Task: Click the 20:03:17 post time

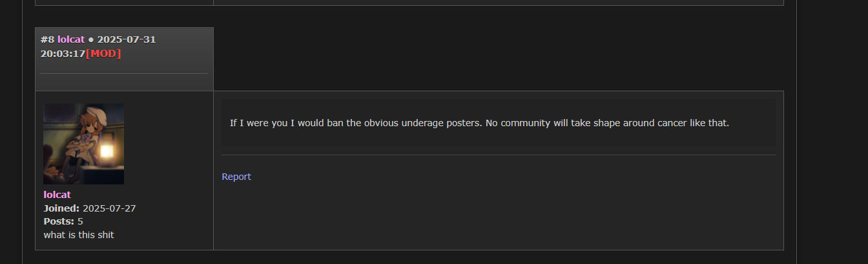Action: (63, 54)
